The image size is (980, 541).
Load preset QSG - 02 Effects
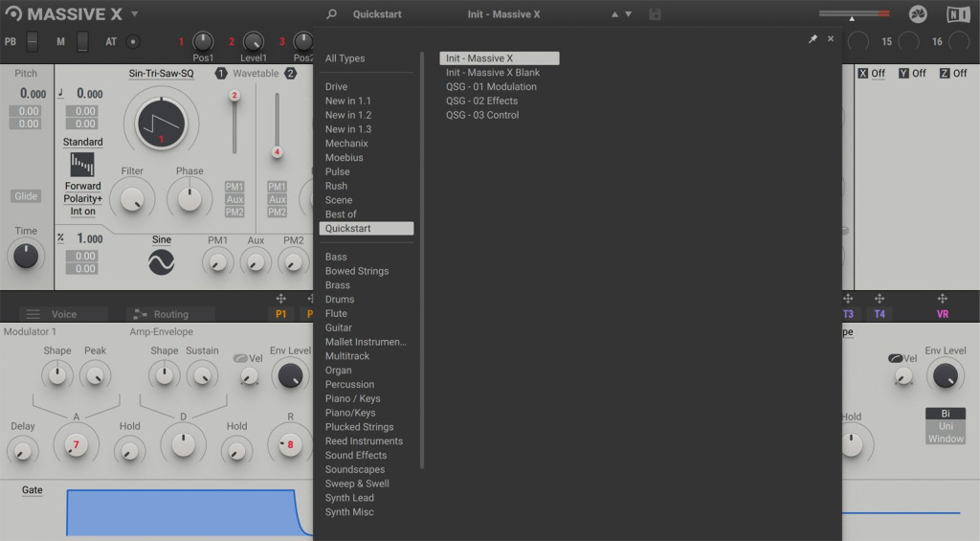tap(481, 101)
